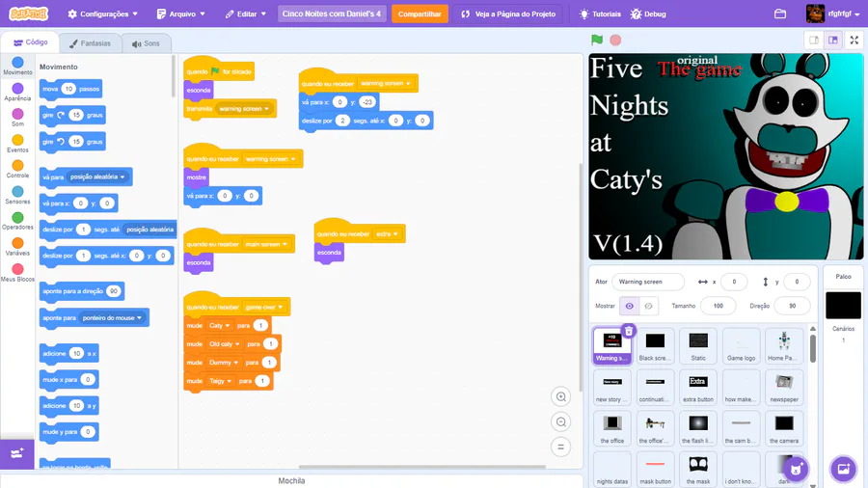Open 'Caty' variable dropdown in mude block
This screenshot has height=488, width=868.
click(x=219, y=326)
